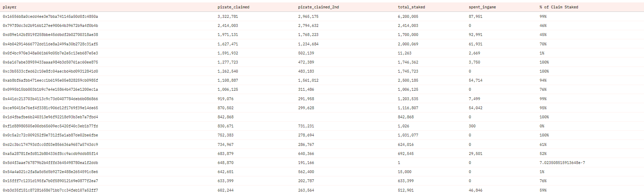The height and width of the screenshot is (194, 644).
Task: Click the spent_ingame value 29,501
Action: [475, 154]
